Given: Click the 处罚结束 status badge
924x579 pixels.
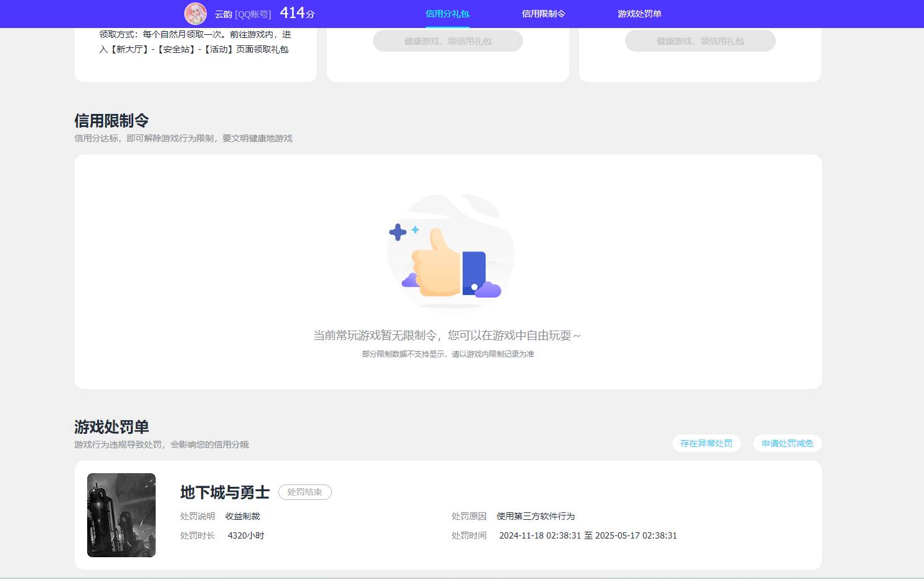Looking at the screenshot, I should (x=304, y=492).
